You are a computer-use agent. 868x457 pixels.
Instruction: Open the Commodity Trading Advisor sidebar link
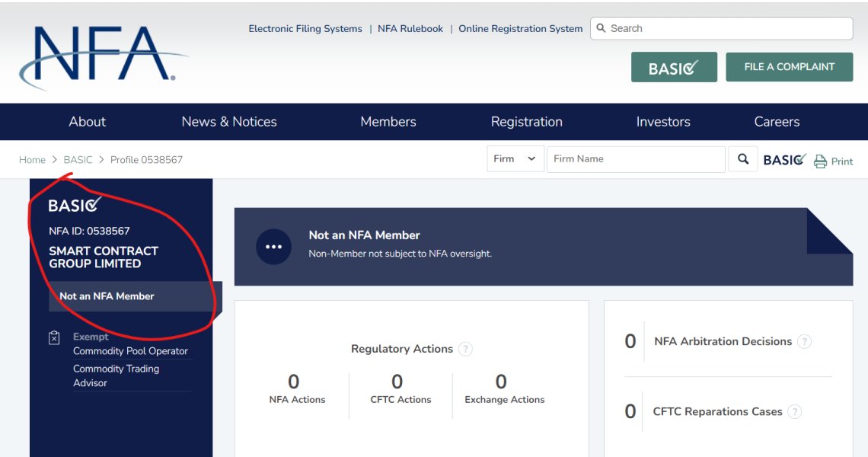click(x=116, y=376)
